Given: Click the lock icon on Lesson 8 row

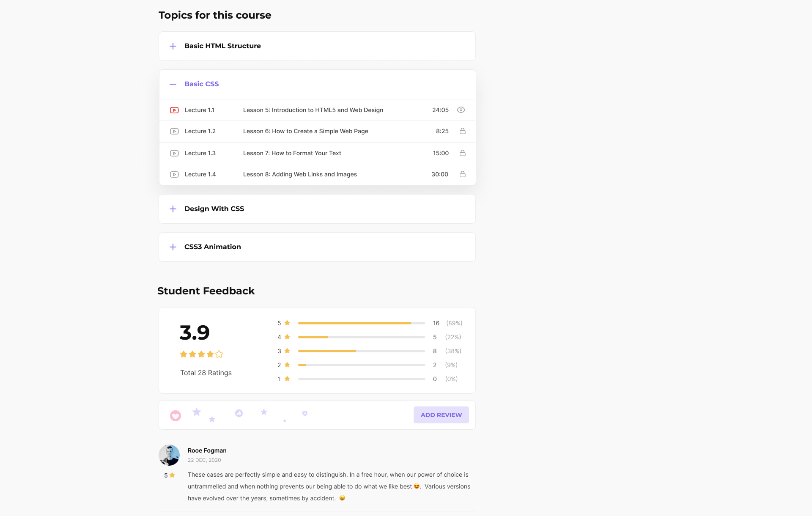Looking at the screenshot, I should coord(463,174).
